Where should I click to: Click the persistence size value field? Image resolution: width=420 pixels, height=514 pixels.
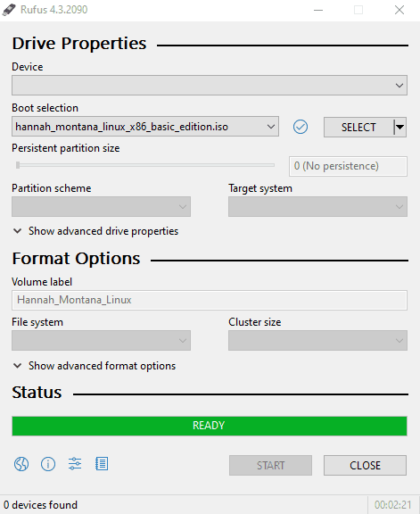point(349,166)
